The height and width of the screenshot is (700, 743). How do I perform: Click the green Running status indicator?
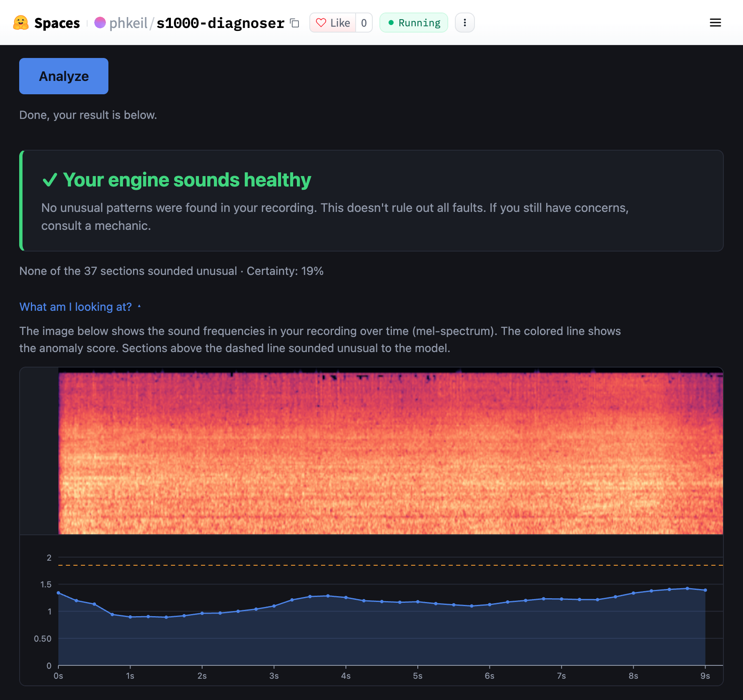pos(414,23)
